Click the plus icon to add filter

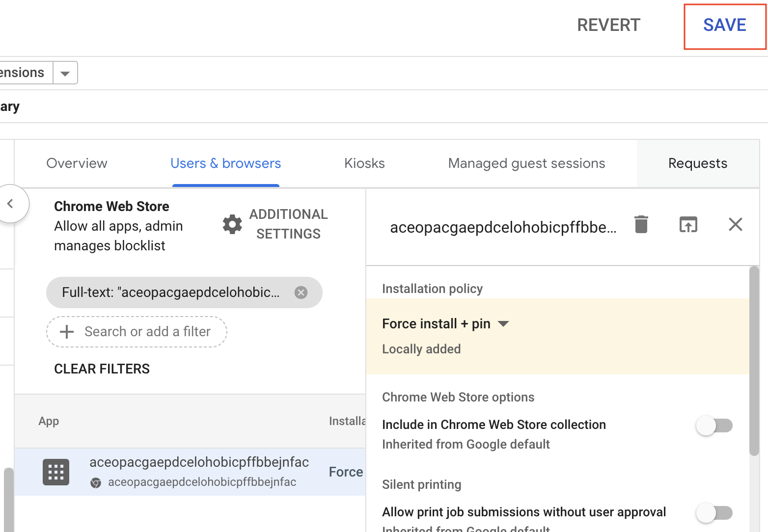[x=67, y=332]
